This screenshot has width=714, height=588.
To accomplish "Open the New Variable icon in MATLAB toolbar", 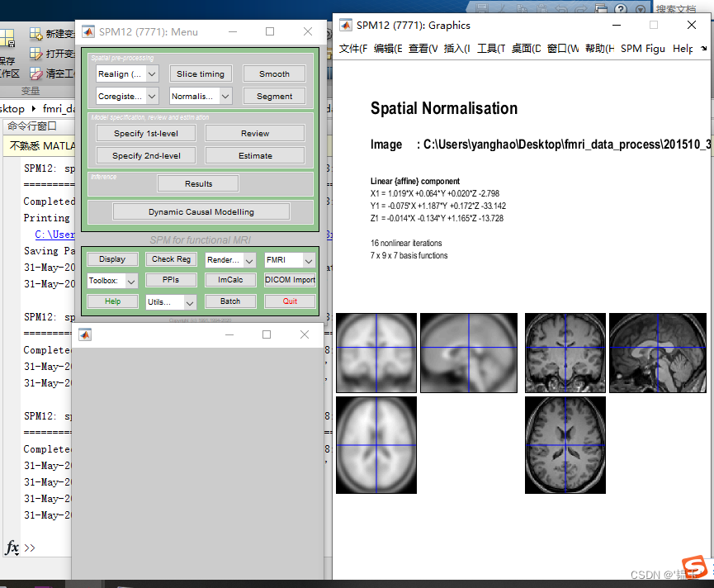I will point(35,34).
